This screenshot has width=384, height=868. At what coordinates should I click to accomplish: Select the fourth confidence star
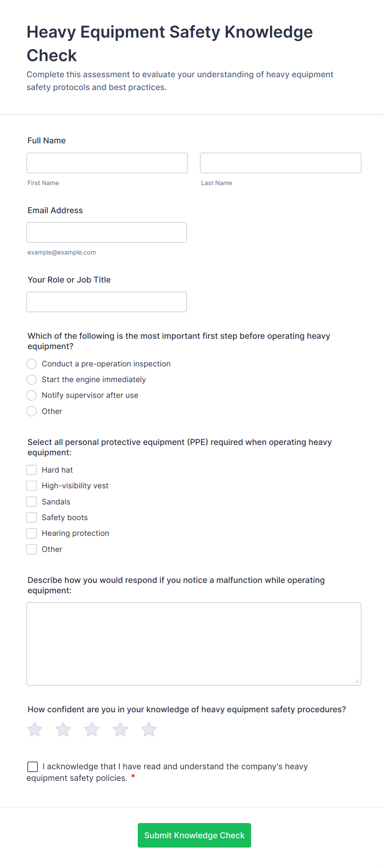(x=120, y=729)
